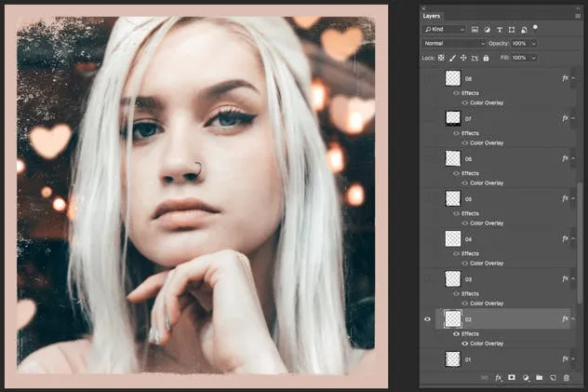Toggle Effects visibility for layer 08

pyautogui.click(x=456, y=93)
